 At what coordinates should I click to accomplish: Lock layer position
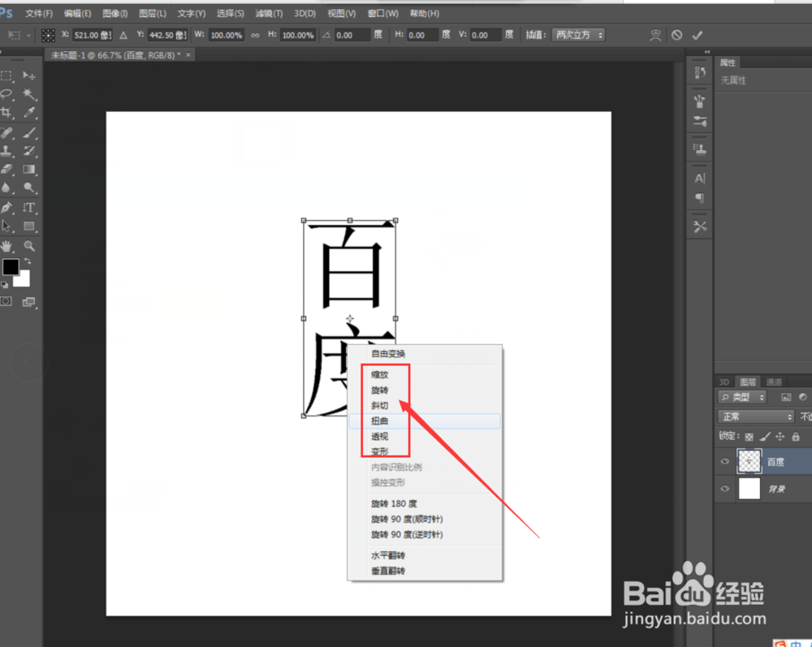point(780,437)
